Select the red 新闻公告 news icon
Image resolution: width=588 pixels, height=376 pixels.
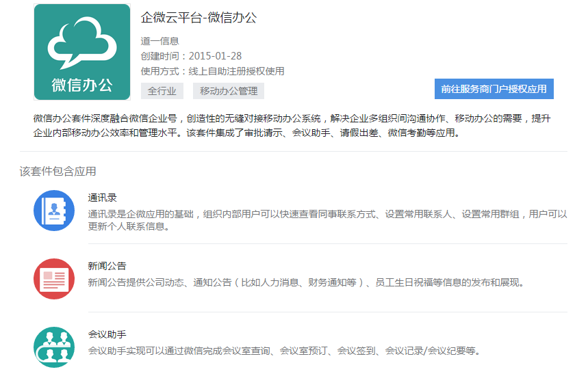coord(54,279)
